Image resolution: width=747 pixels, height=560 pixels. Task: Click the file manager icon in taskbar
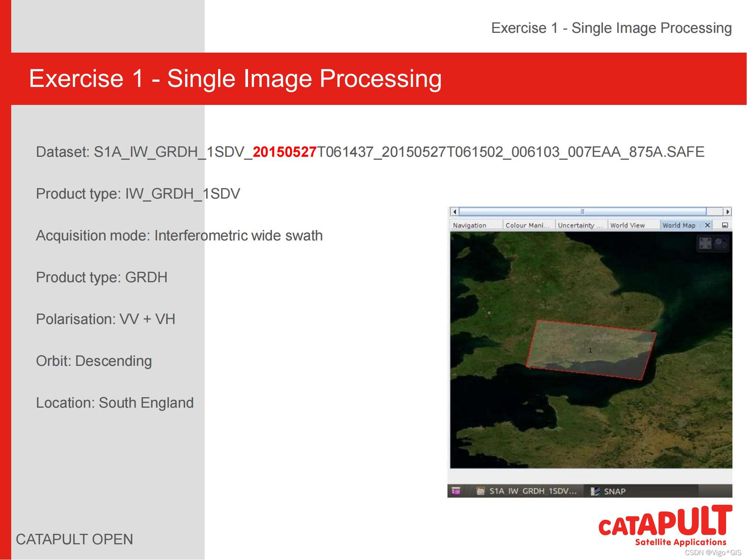(x=481, y=491)
